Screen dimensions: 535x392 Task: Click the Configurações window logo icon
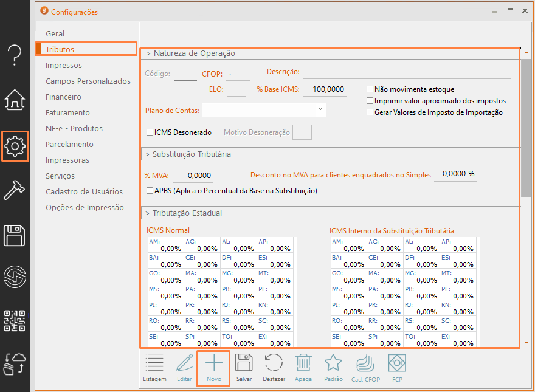click(x=44, y=10)
